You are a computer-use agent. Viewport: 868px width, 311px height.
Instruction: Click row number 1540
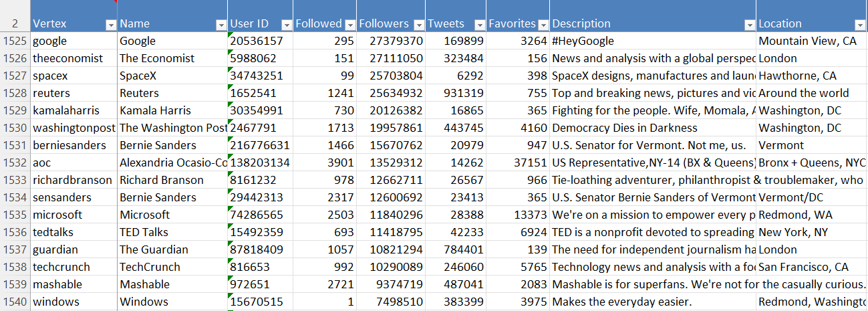pos(15,302)
